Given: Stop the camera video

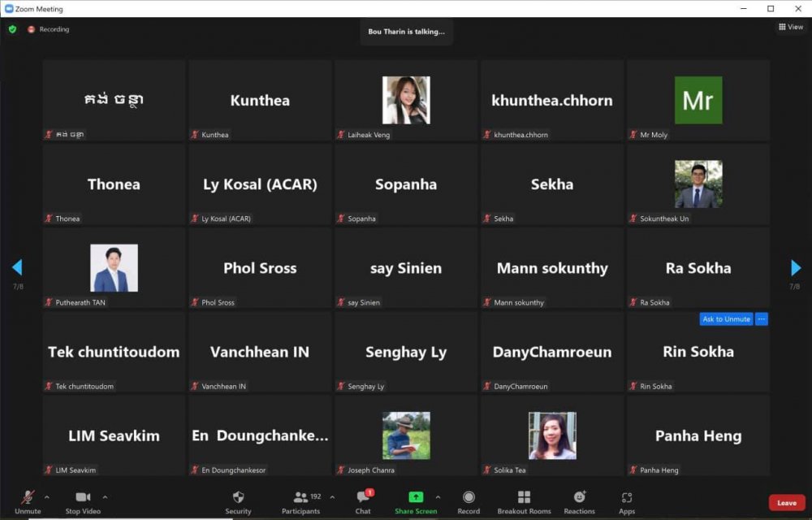Looking at the screenshot, I should point(83,497).
